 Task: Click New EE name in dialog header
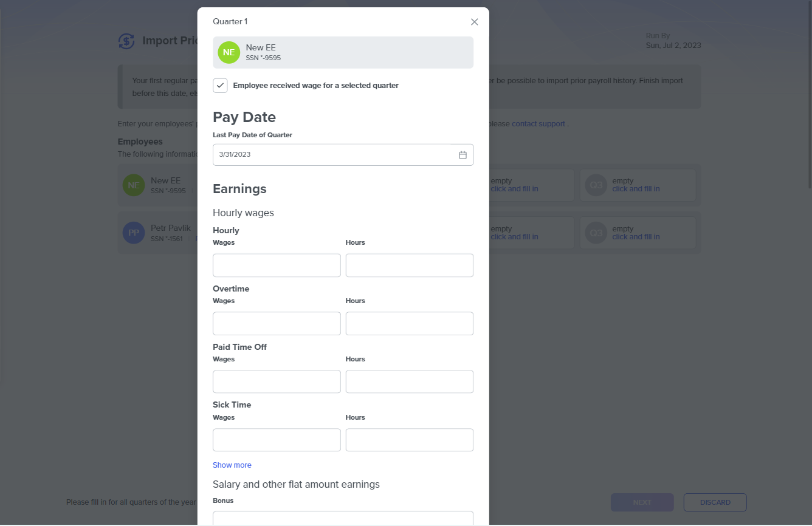tap(261, 47)
